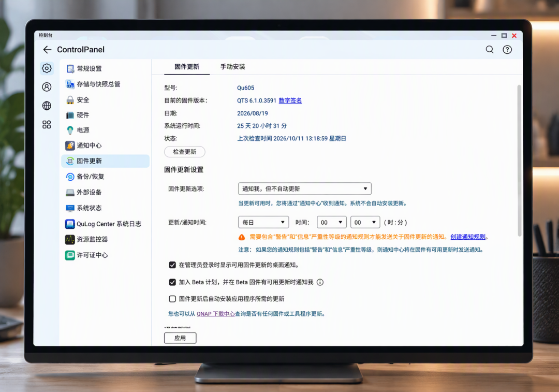559x392 pixels.
Task: Open 电源 in the sidebar
Action: pyautogui.click(x=83, y=130)
